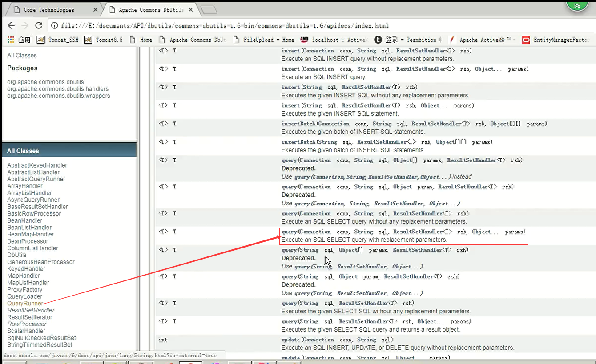
Task: Open the Tomcat8.5 bookmark
Action: click(x=103, y=40)
